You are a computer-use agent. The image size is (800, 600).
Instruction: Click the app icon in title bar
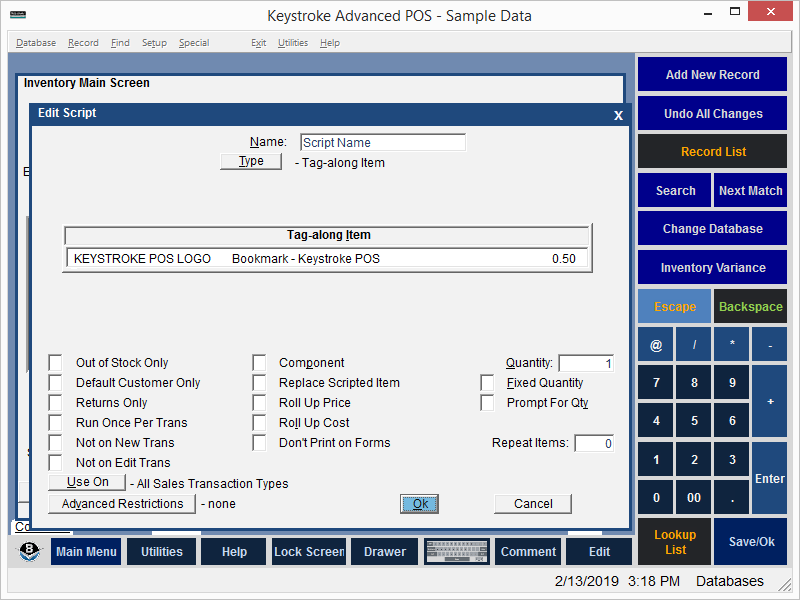[x=14, y=16]
